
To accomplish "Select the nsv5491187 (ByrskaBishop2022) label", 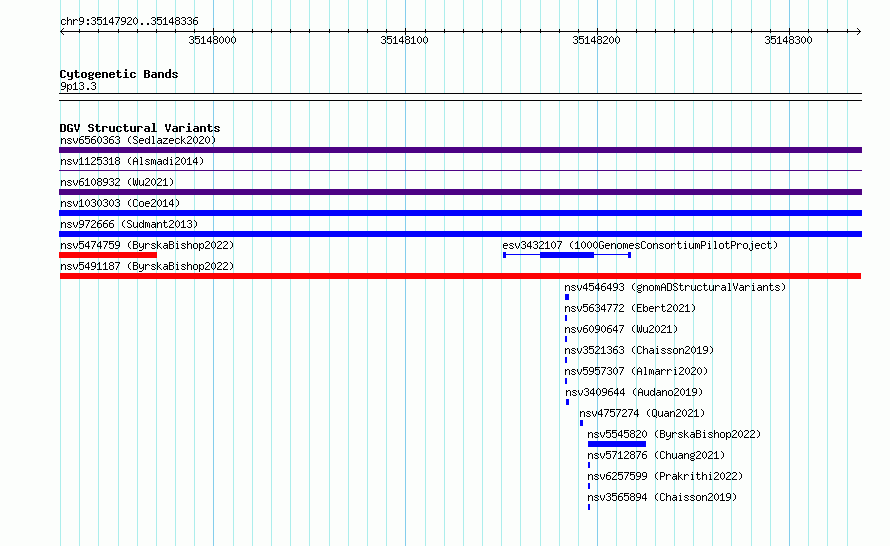I will click(147, 266).
